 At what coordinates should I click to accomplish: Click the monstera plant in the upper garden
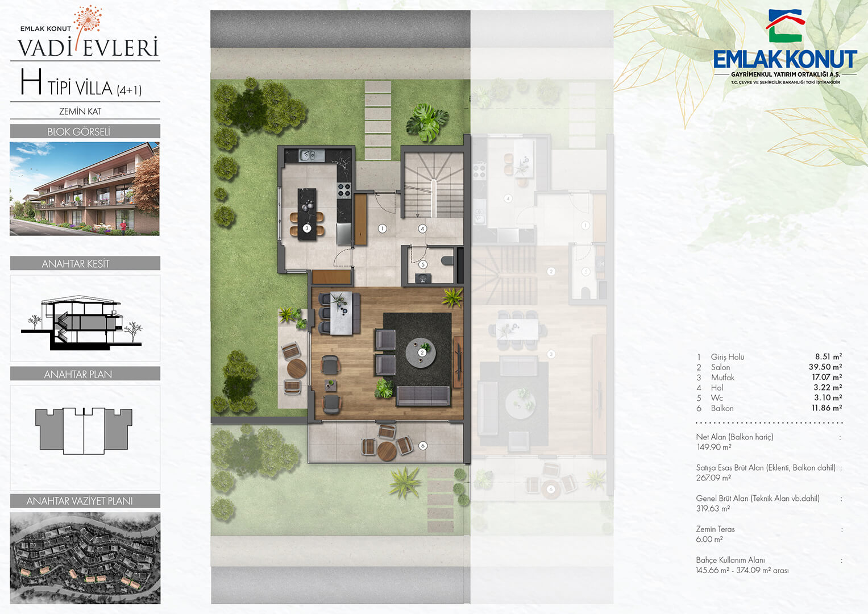pos(427,121)
